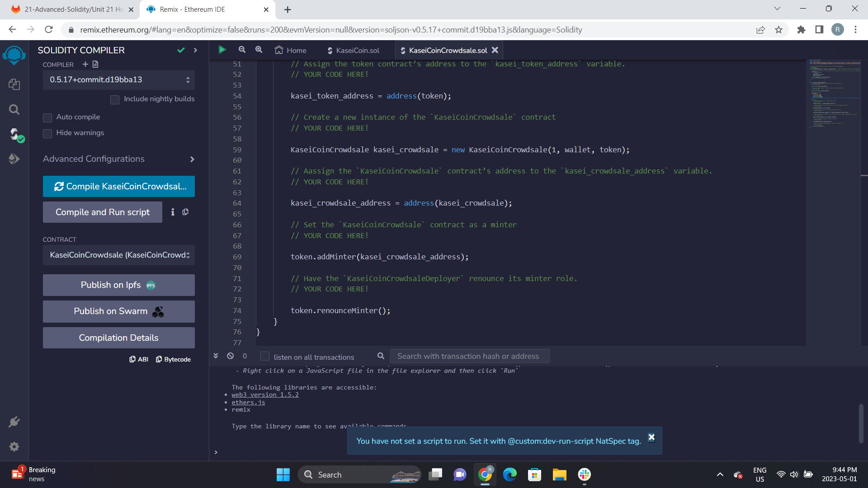This screenshot has width=868, height=488.
Task: Zoom in the editor with the magnifier icon
Action: [258, 50]
